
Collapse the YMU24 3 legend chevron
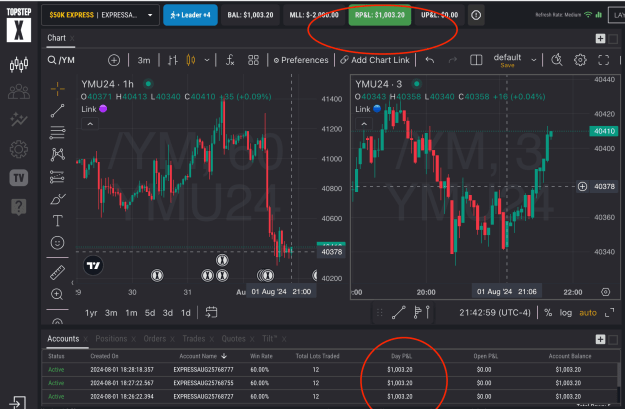(364, 124)
